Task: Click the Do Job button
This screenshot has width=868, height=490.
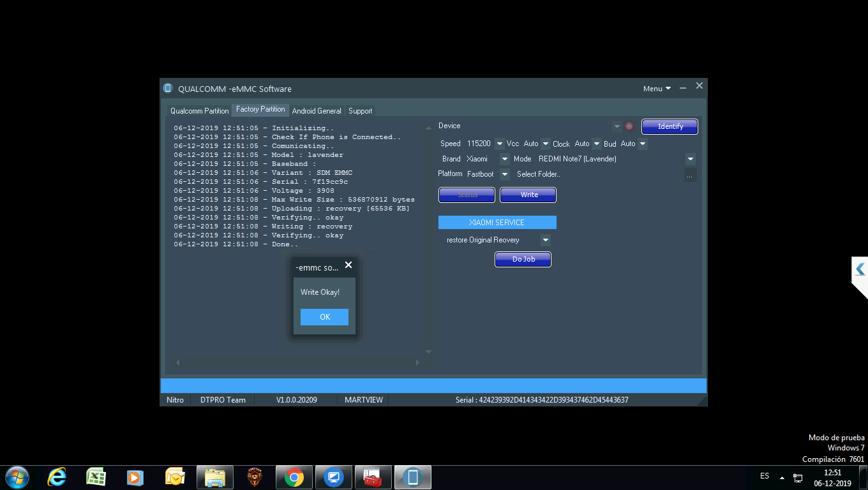Action: click(523, 259)
